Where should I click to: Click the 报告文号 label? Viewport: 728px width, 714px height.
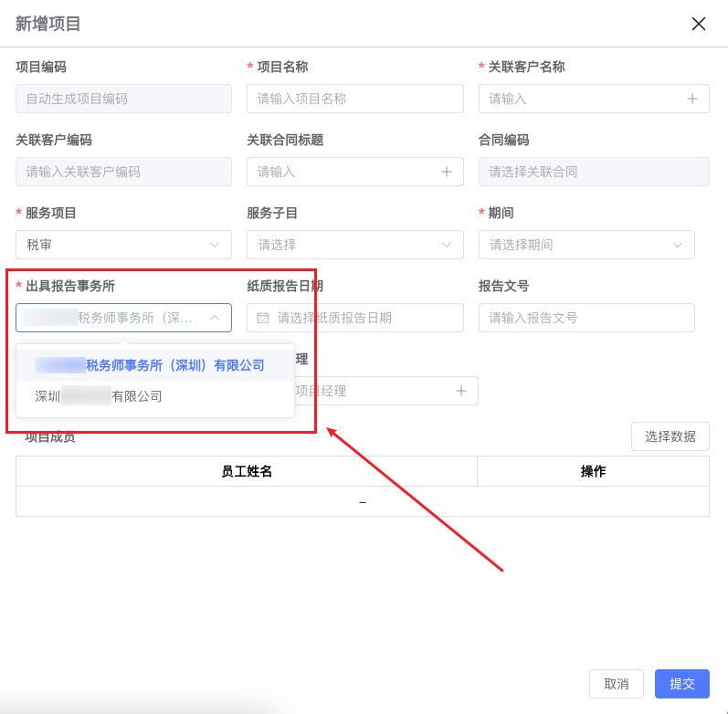[x=503, y=286]
